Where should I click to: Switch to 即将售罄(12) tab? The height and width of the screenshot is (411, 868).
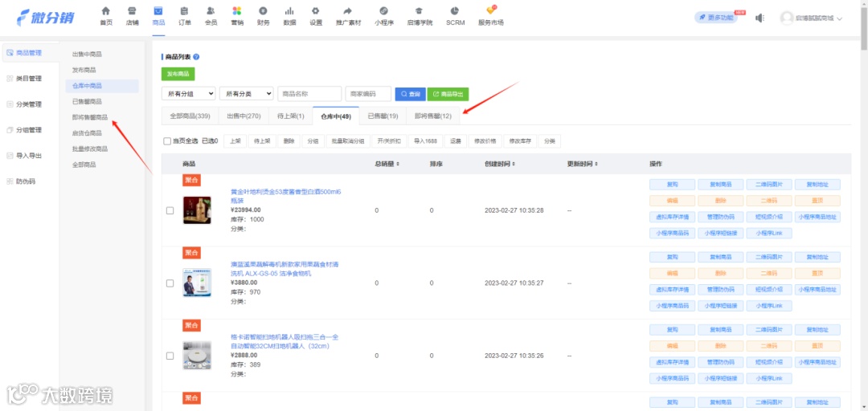pyautogui.click(x=433, y=116)
